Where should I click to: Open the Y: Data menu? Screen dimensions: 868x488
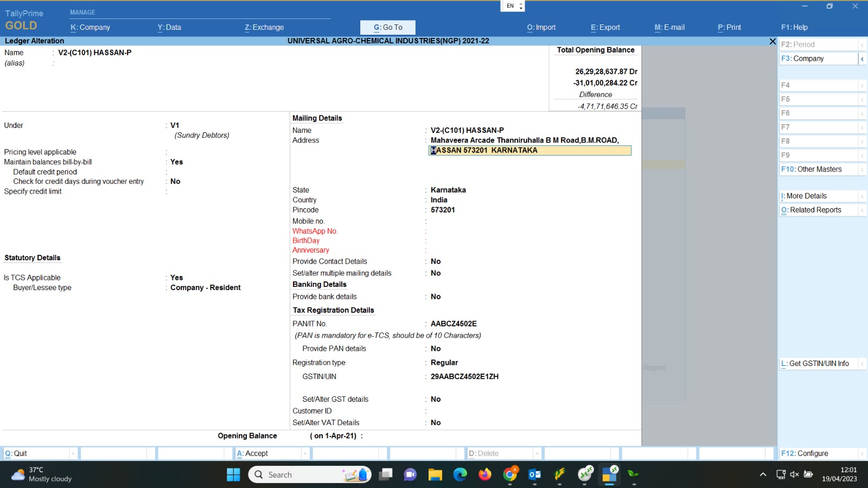click(169, 27)
